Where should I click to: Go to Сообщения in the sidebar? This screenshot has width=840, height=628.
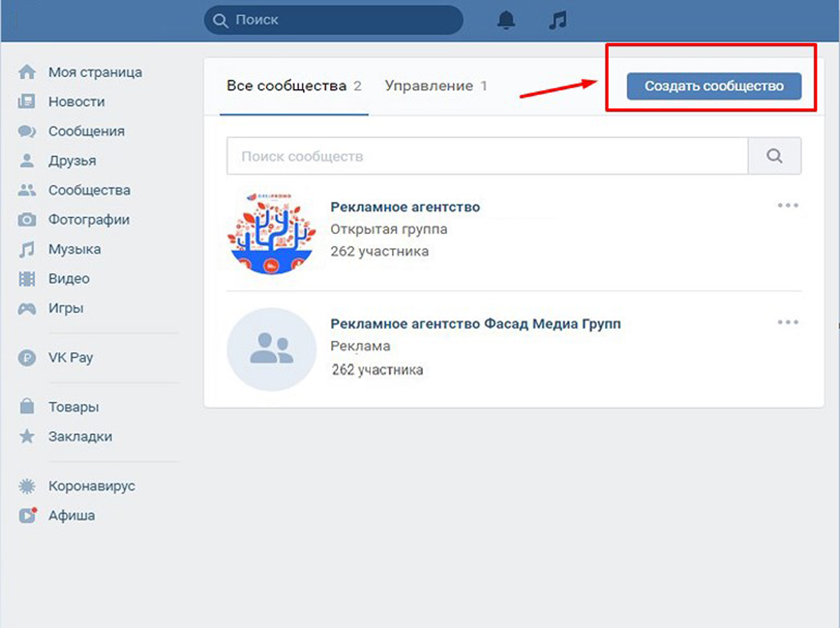click(86, 131)
